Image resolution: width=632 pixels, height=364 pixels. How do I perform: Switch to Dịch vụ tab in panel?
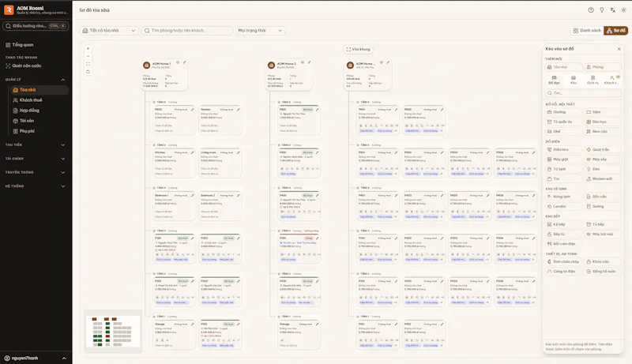[x=592, y=80]
